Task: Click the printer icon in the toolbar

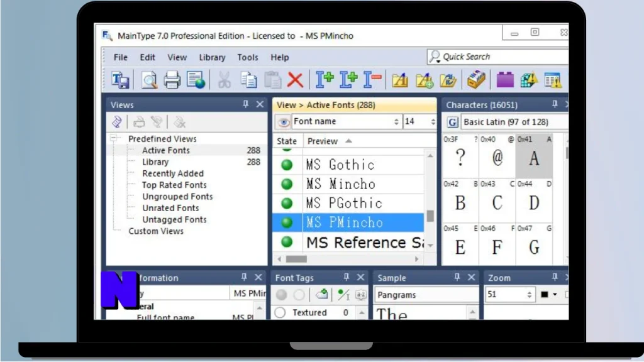Action: click(x=172, y=80)
